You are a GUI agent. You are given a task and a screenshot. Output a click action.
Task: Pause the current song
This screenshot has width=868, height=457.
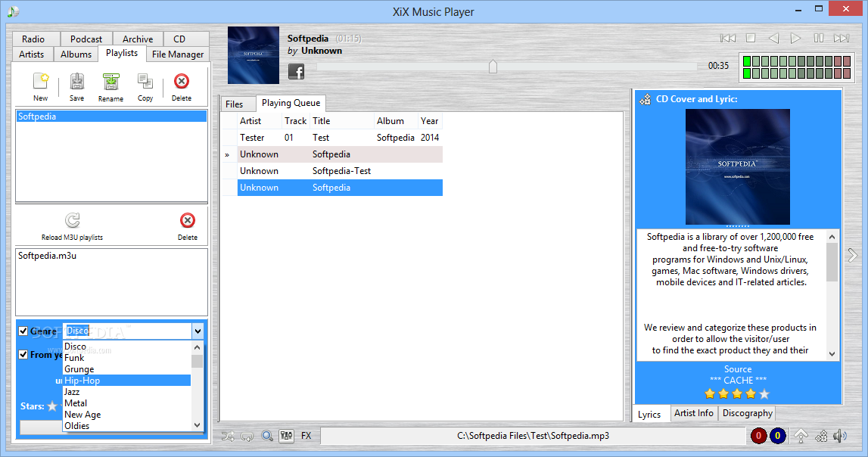818,38
